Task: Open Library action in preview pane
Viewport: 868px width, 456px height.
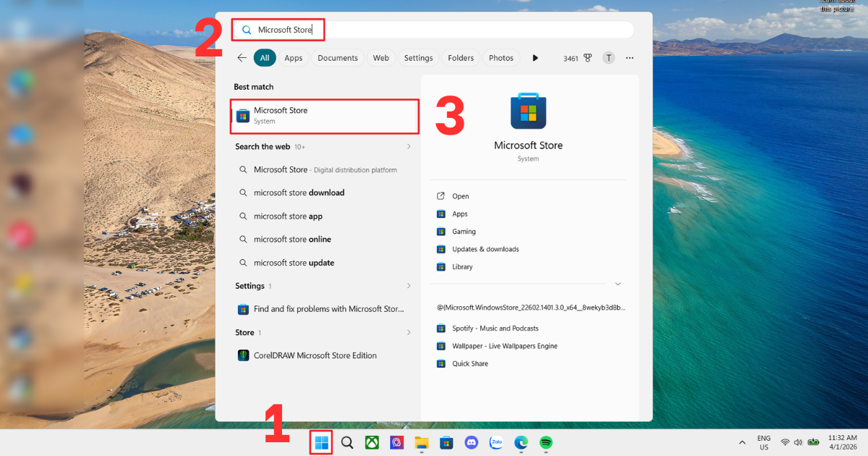Action: [x=462, y=266]
